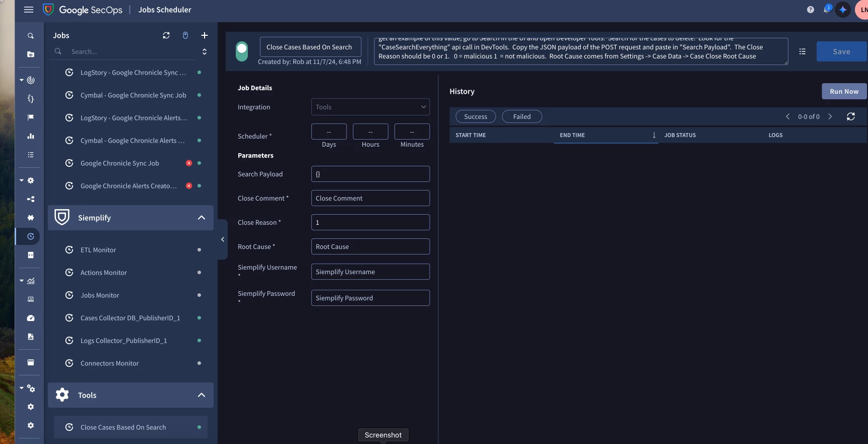The width and height of the screenshot is (868, 444).
Task: Click the Save button
Action: 841,51
